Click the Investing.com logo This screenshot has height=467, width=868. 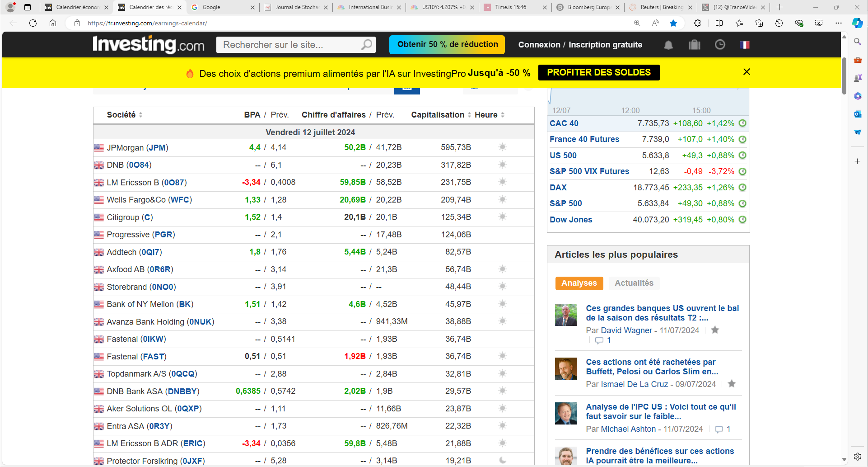pos(149,44)
